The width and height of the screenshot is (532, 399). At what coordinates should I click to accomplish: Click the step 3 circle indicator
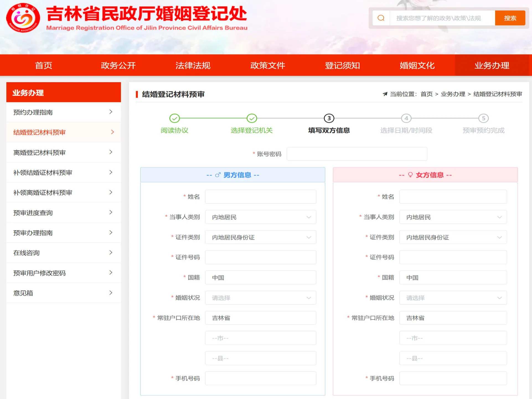329,118
